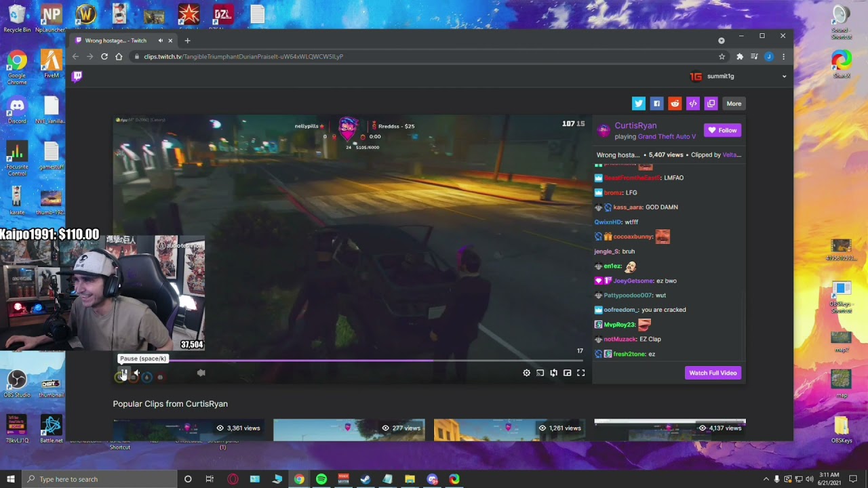Open Chrome profile avatar J
Screen dimensions: 868x488
768,56
